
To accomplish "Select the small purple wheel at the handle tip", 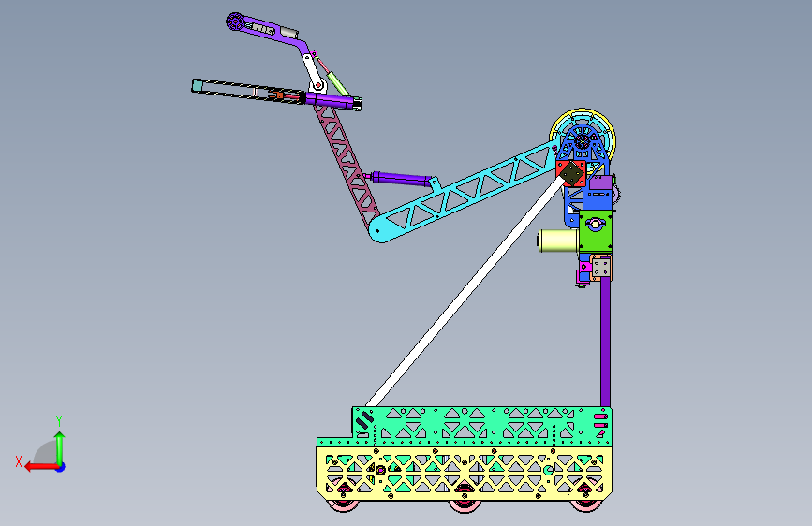I will [235, 22].
